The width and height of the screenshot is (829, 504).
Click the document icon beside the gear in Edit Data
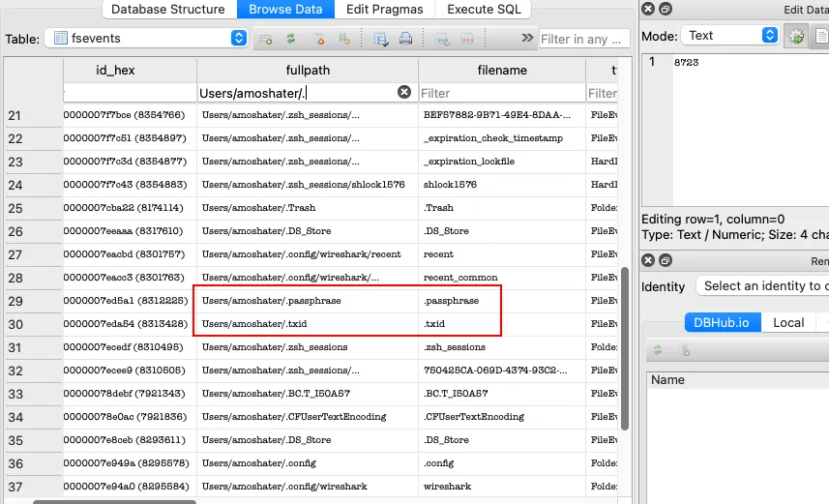point(821,36)
